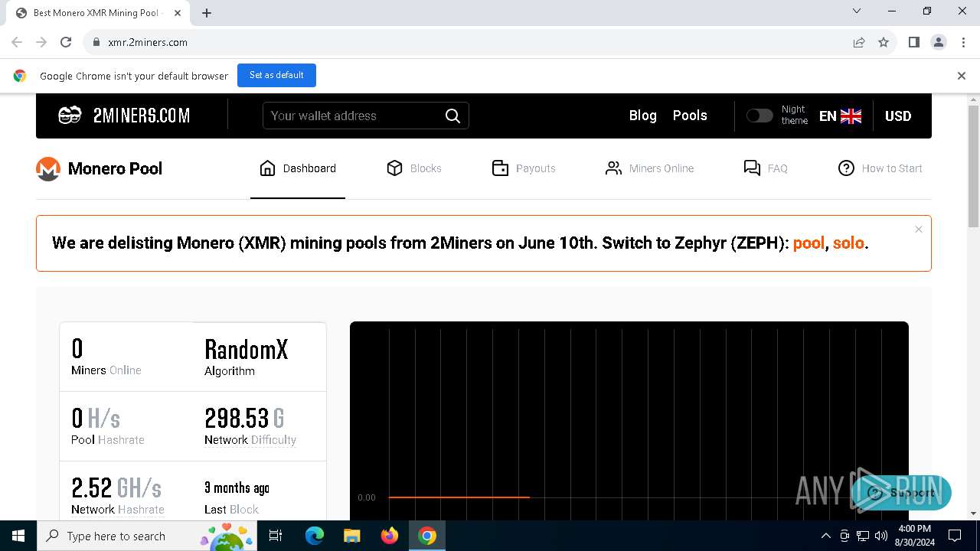Switch to the Blocks tab
The image size is (980, 551).
pos(414,168)
